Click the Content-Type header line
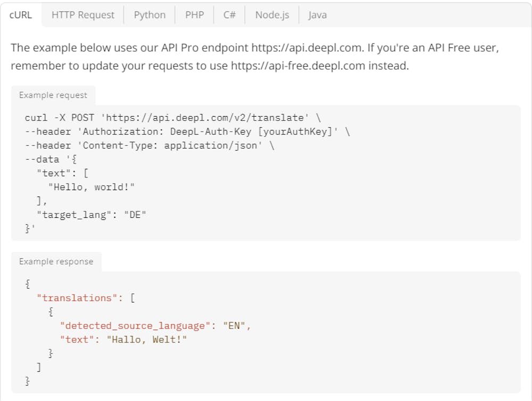This screenshot has height=401, width=532. click(149, 145)
